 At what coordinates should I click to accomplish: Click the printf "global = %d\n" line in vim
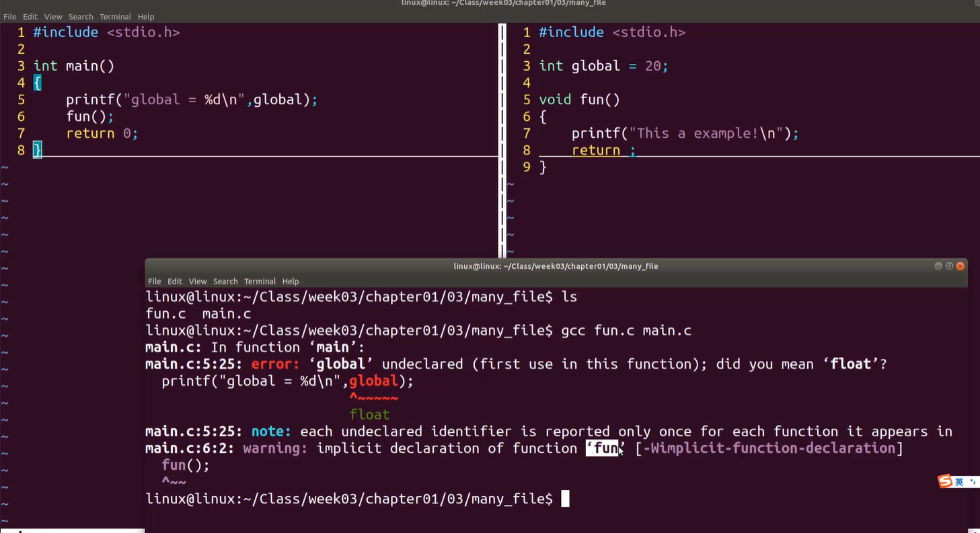point(192,99)
